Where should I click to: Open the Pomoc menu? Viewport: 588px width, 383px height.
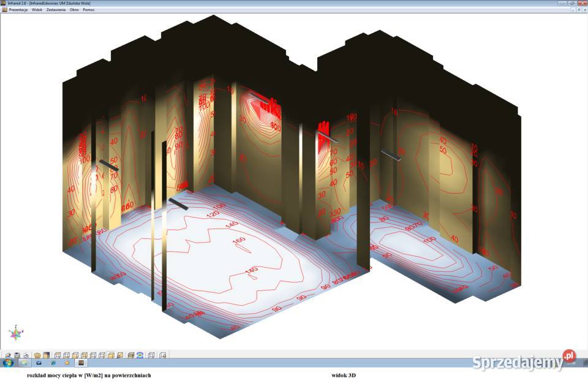pyautogui.click(x=89, y=10)
